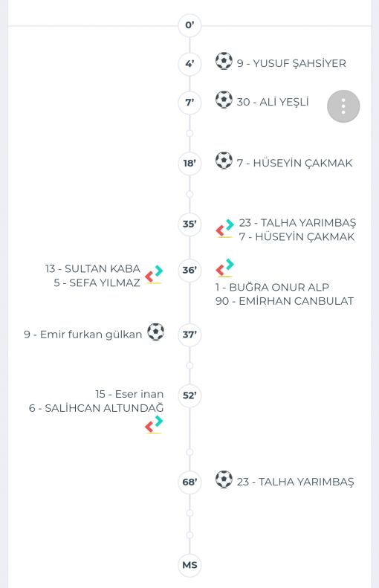
Task: Open player 9 - Emir furkan gülkan
Action: point(82,335)
